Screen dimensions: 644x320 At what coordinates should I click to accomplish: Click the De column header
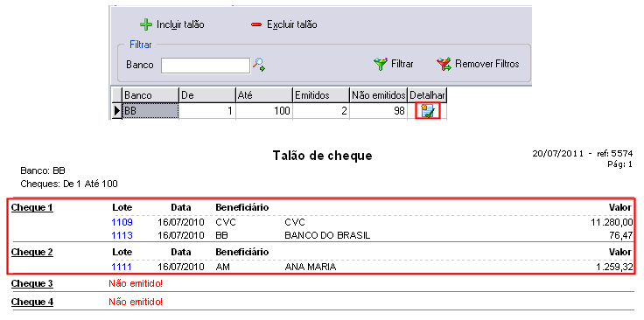[x=207, y=95]
